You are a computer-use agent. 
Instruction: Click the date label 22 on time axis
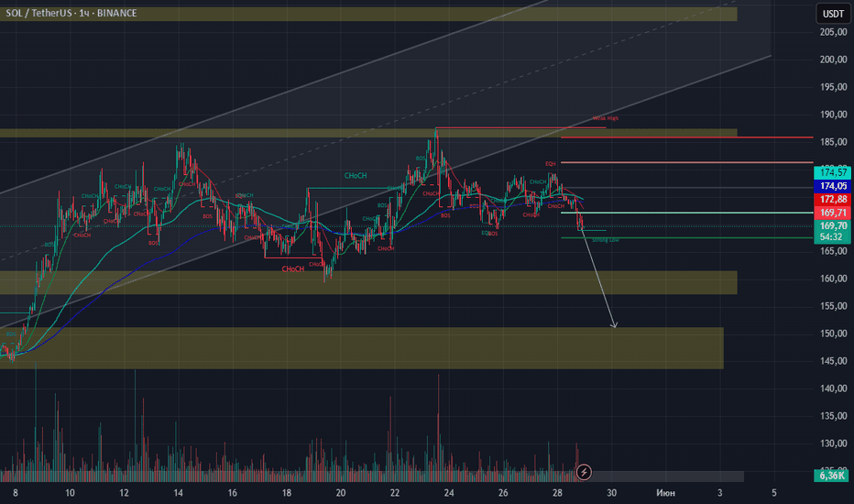[x=394, y=493]
